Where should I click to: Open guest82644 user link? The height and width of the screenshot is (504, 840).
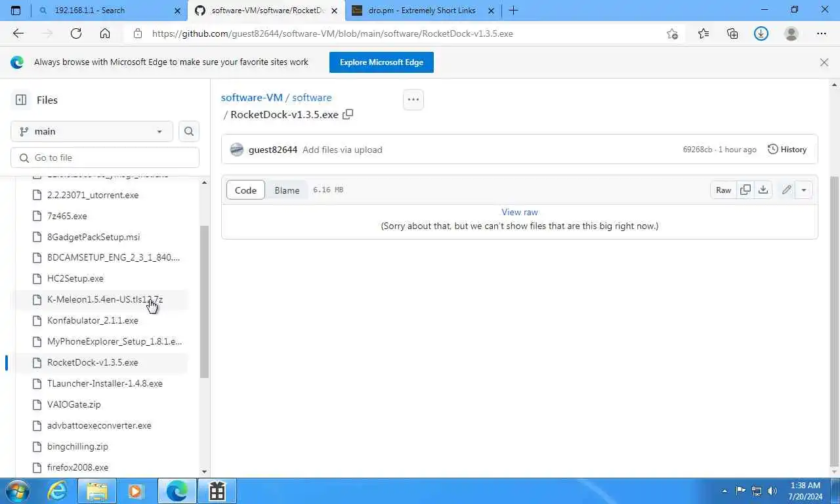click(x=273, y=150)
